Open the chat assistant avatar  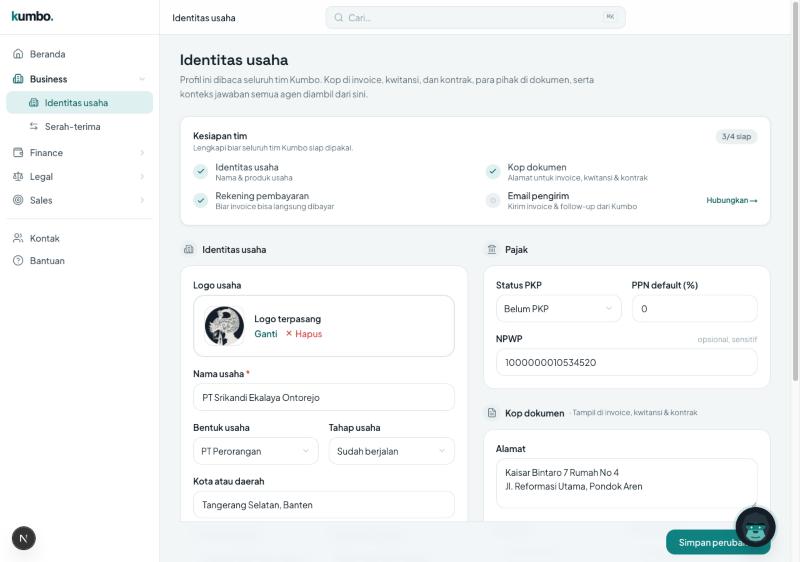(x=756, y=527)
